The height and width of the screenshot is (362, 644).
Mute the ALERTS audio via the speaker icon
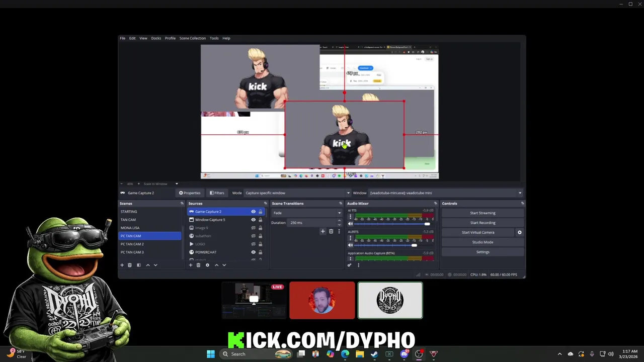tap(350, 245)
